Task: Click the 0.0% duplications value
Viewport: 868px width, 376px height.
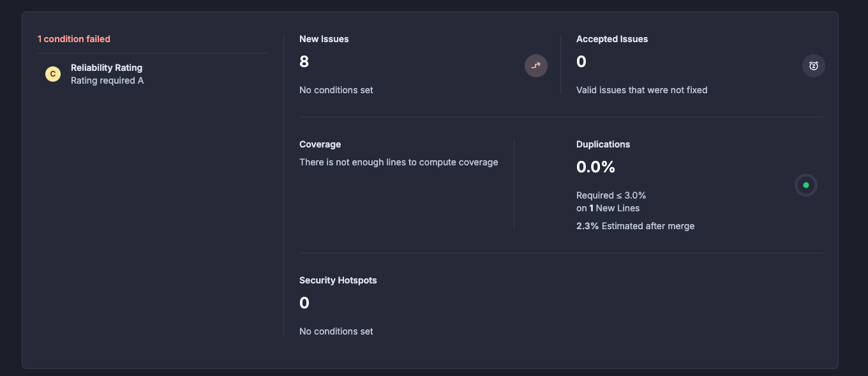Action: 595,167
